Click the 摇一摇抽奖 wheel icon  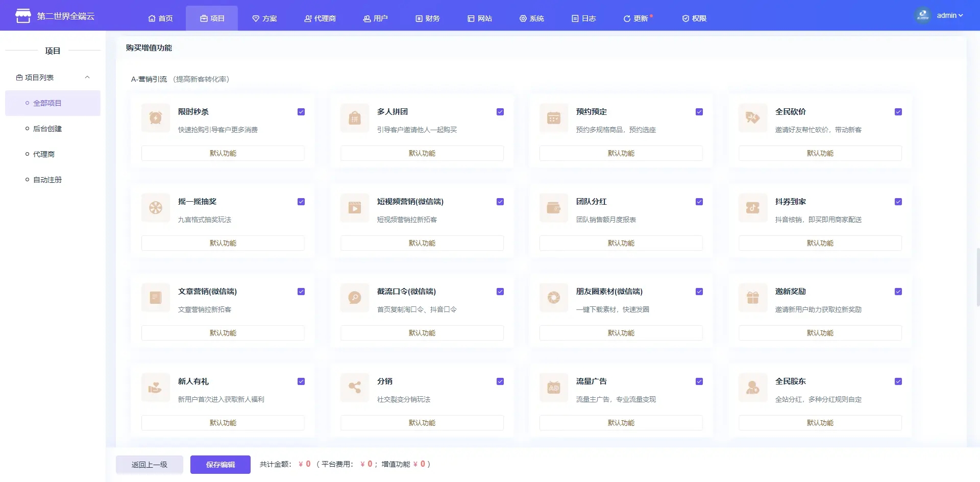click(156, 208)
